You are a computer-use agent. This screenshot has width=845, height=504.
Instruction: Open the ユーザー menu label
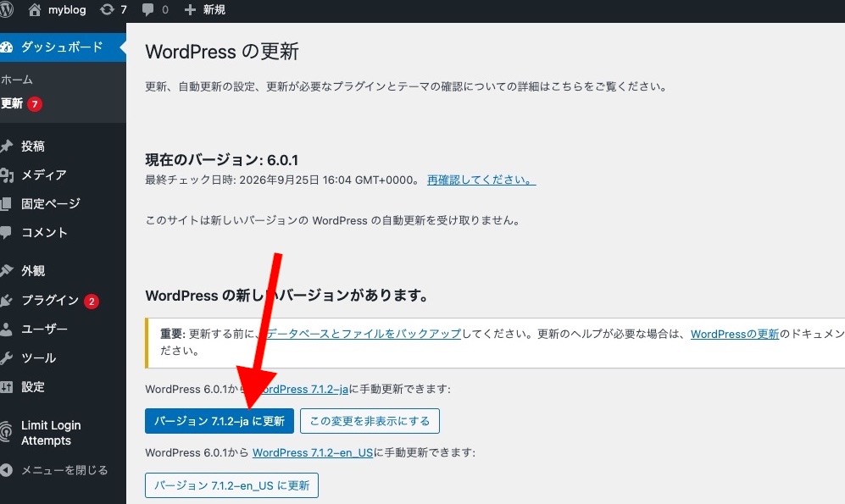point(44,329)
